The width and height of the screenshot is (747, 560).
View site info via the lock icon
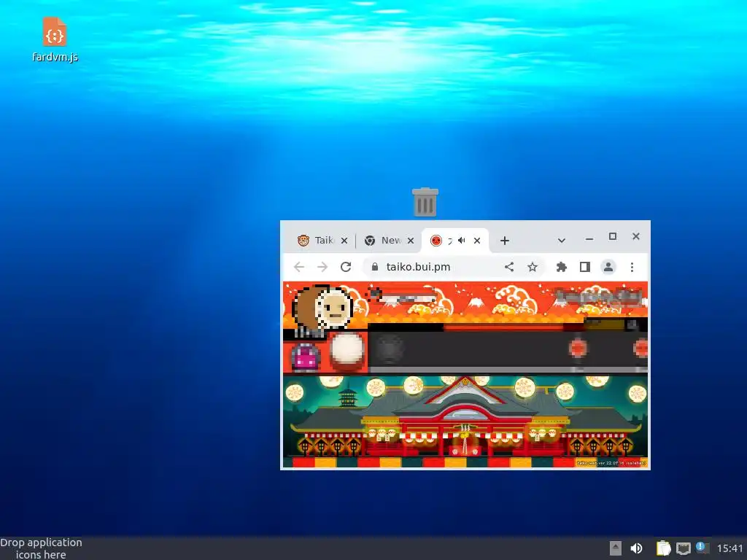tap(375, 267)
